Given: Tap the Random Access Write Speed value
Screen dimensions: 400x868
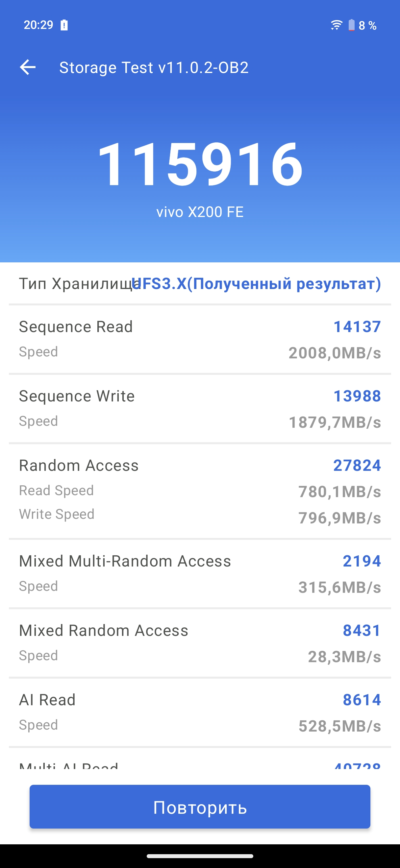Looking at the screenshot, I should [339, 518].
